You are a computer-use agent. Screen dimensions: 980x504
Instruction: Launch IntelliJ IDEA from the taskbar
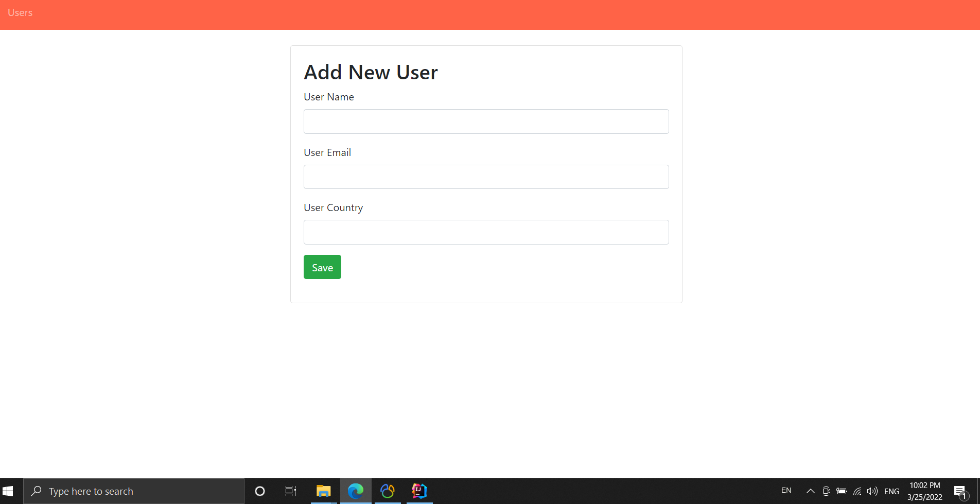coord(419,491)
